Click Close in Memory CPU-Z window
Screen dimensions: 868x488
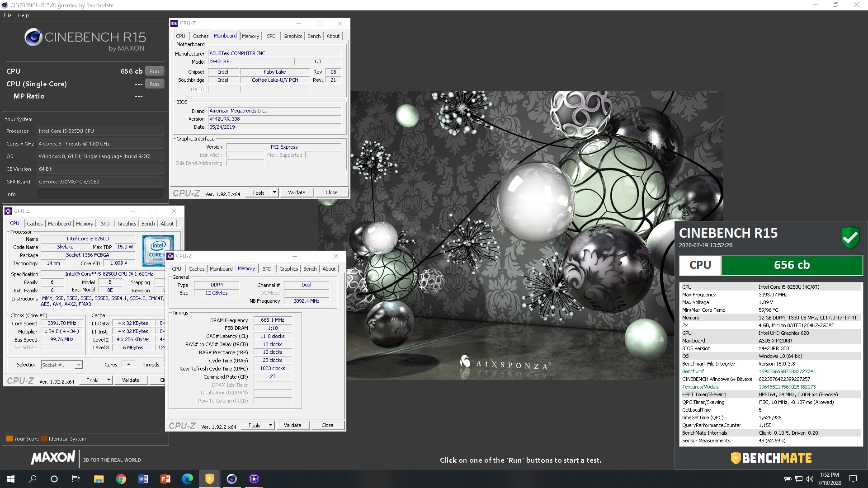point(327,425)
